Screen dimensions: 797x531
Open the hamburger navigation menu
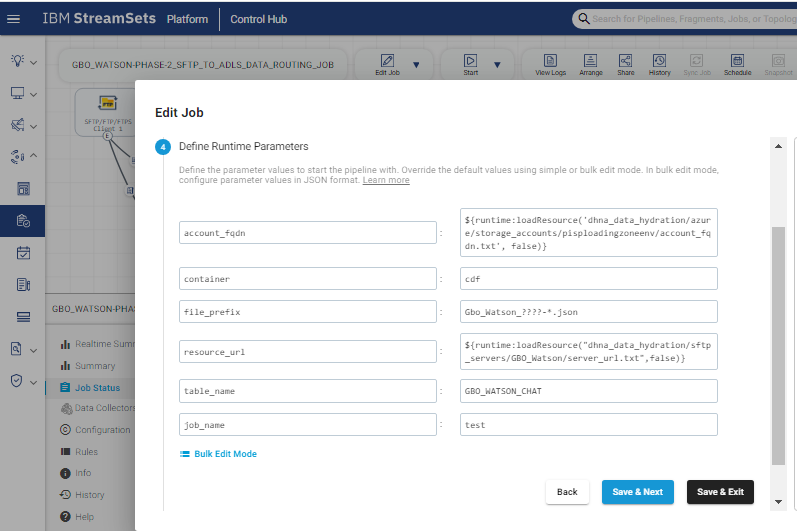point(14,19)
